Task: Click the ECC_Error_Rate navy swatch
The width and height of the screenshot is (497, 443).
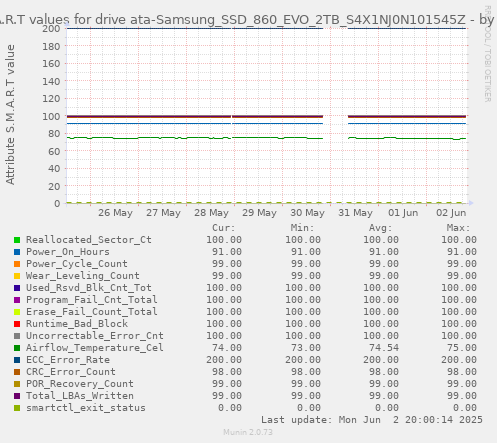Action: point(17,360)
